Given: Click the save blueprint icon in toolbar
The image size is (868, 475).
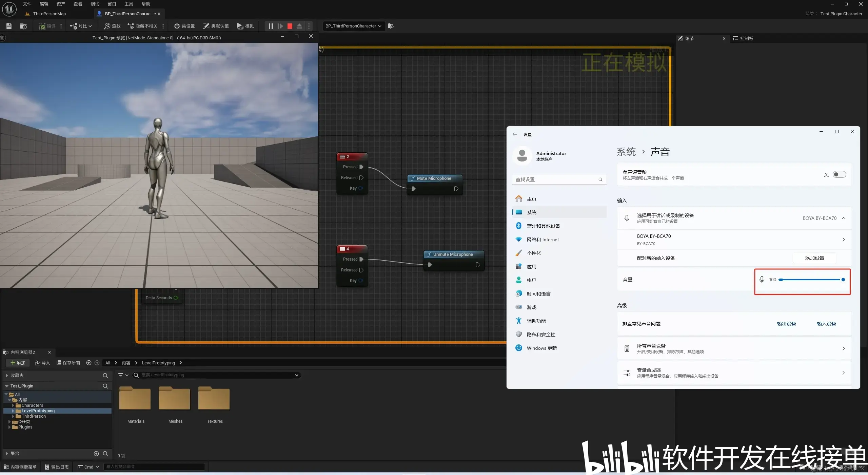Looking at the screenshot, I should tap(9, 26).
